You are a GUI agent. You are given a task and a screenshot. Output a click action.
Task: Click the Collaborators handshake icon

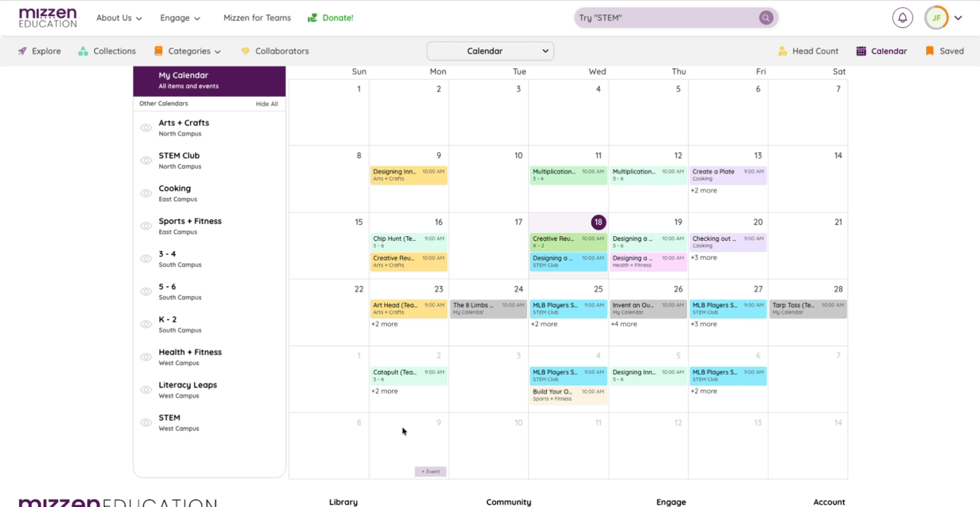245,51
